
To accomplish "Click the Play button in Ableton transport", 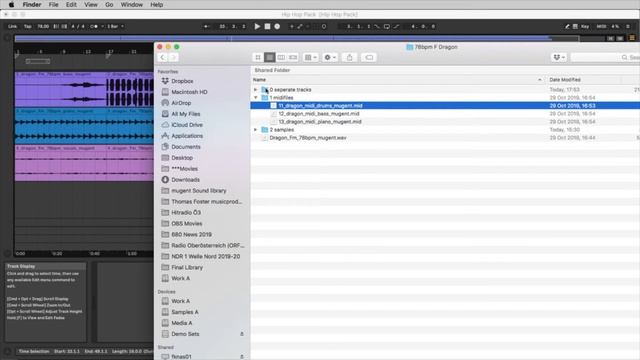I will pyautogui.click(x=257, y=26).
